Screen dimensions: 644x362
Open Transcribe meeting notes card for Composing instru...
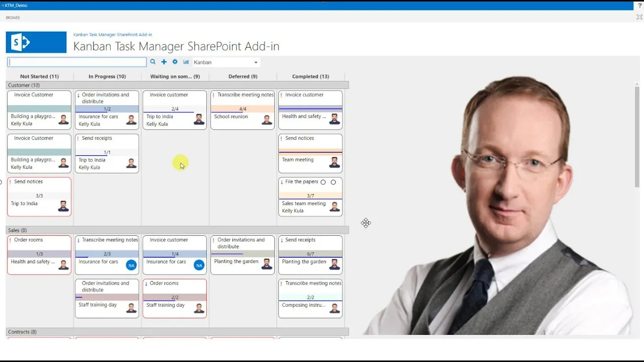[x=310, y=299]
